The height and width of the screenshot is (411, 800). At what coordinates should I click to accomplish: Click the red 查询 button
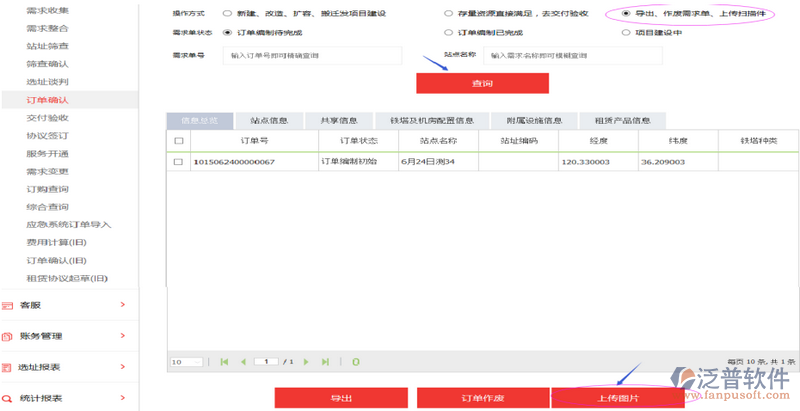pos(482,83)
